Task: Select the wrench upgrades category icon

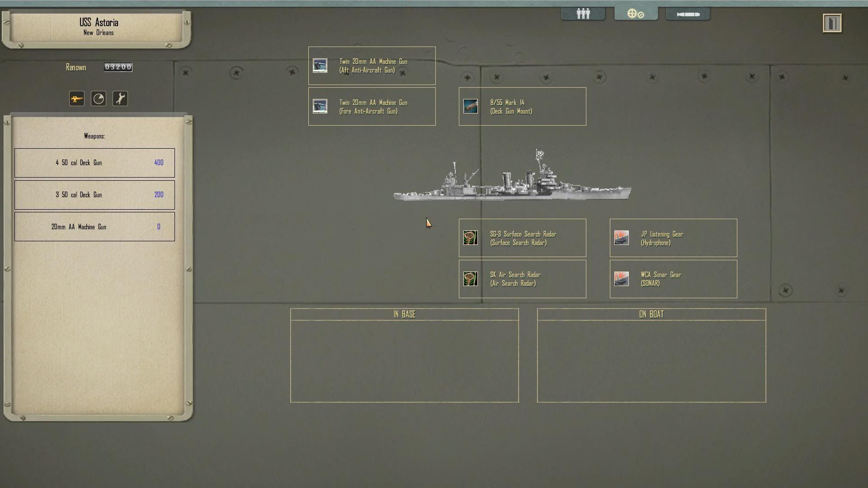Action: [120, 99]
